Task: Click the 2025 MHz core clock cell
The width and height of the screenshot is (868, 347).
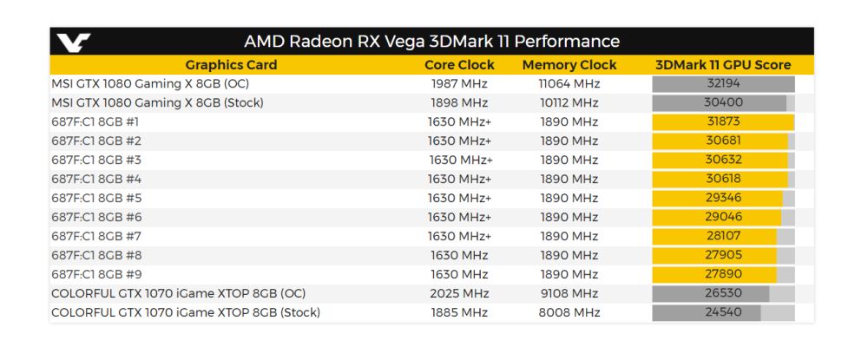Action: (x=459, y=294)
